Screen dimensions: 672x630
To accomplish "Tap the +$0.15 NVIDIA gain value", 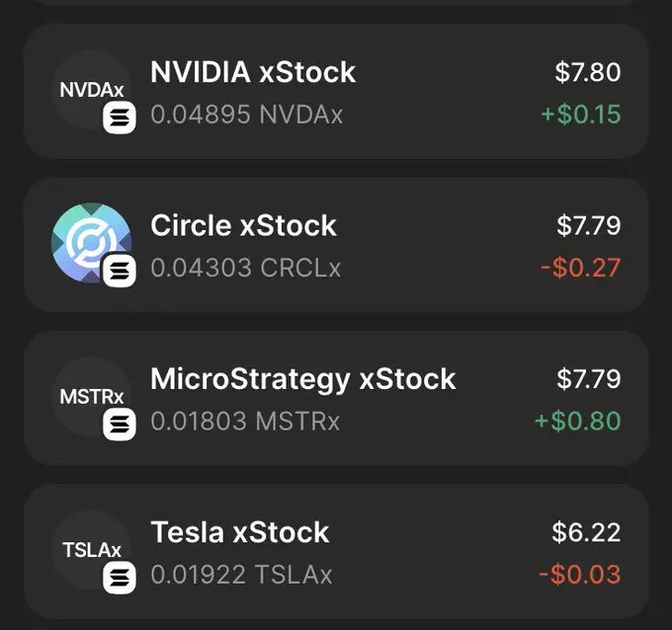I will click(581, 115).
